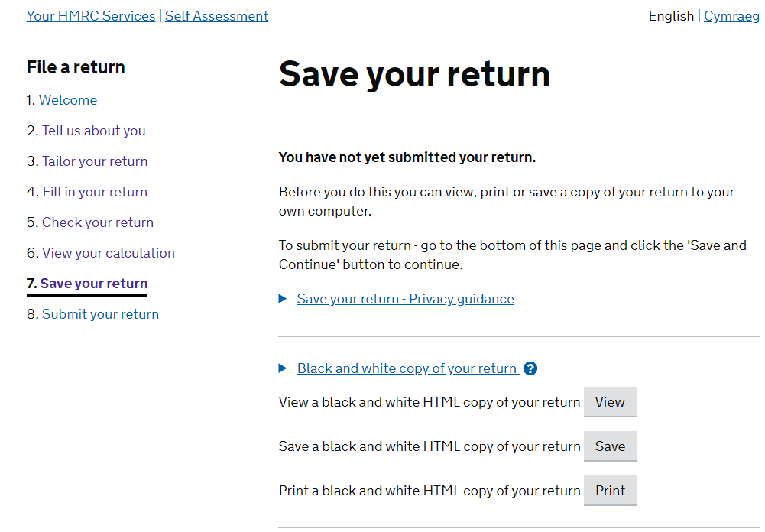Click the View button for HTML copy
Viewport: 765px width, 532px height.
[x=610, y=402]
